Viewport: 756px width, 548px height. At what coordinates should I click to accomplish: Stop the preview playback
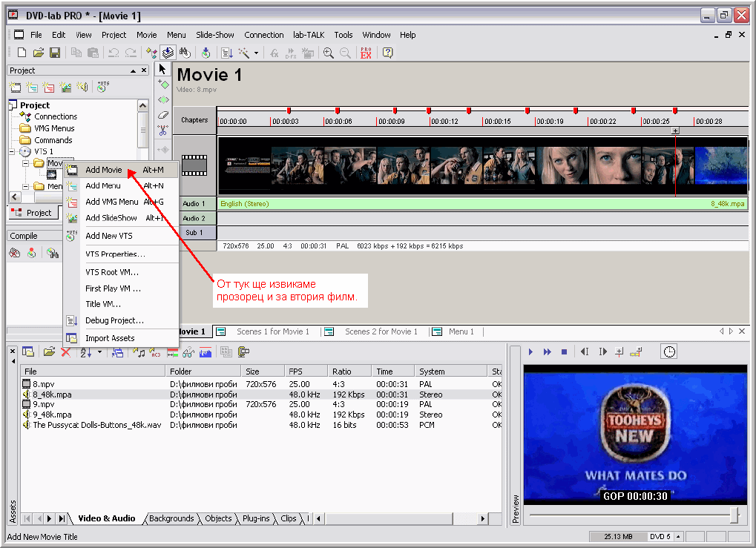[564, 351]
